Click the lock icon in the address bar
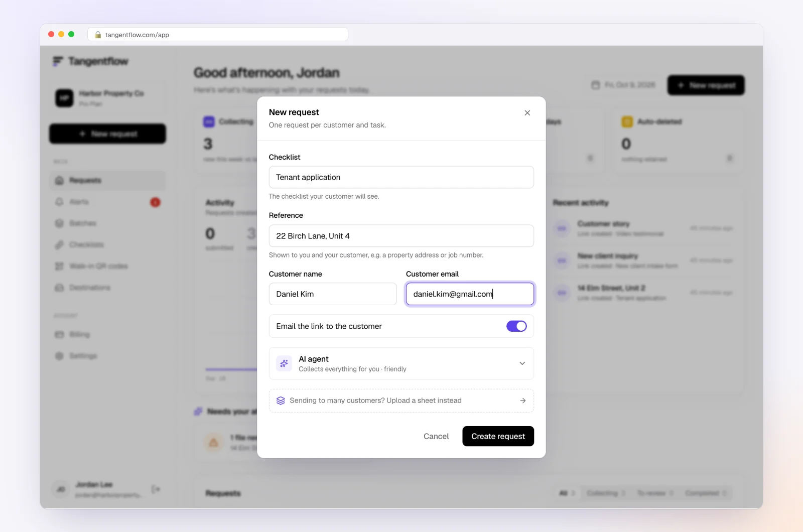Image resolution: width=803 pixels, height=532 pixels. click(98, 35)
